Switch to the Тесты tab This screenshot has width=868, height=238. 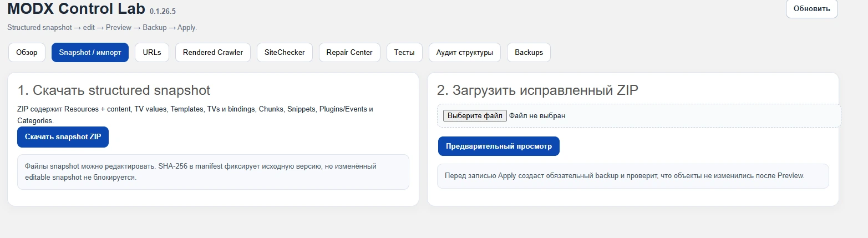(404, 53)
